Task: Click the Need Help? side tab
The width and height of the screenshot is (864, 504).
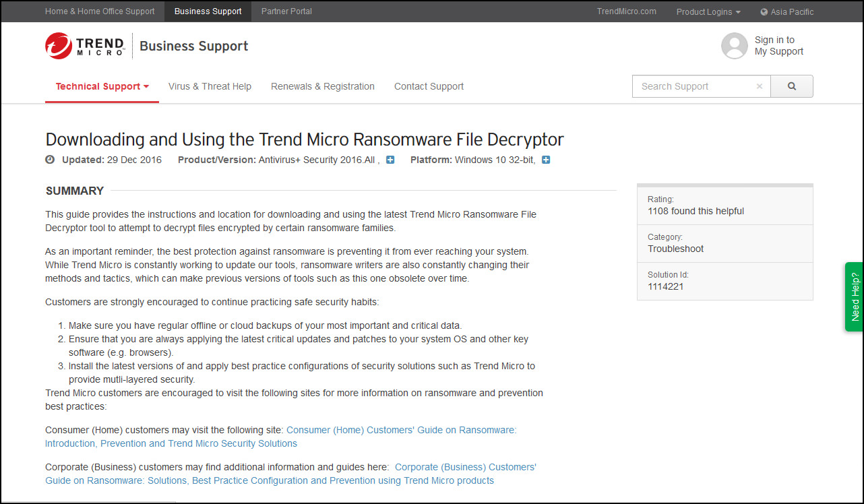Action: coord(854,296)
